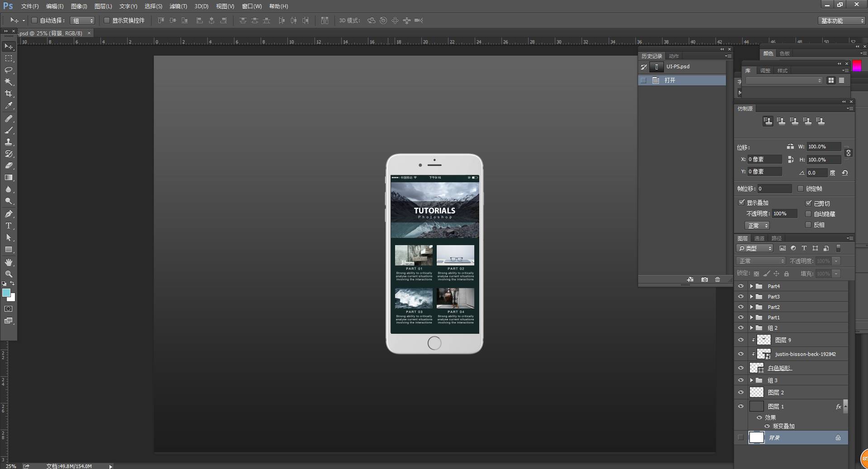Click the foreground color swatch
Screen dimensions: 868x469
(x=6, y=293)
